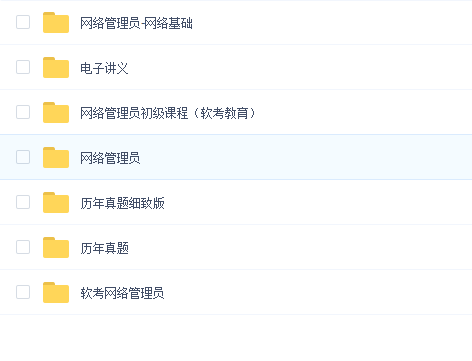Tick the 软考网络管理员 checkbox
Viewport: 472px width, 361px height.
click(23, 292)
